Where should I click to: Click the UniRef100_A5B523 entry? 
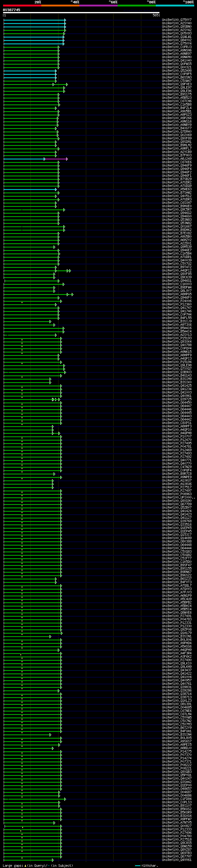tap(177, 98)
